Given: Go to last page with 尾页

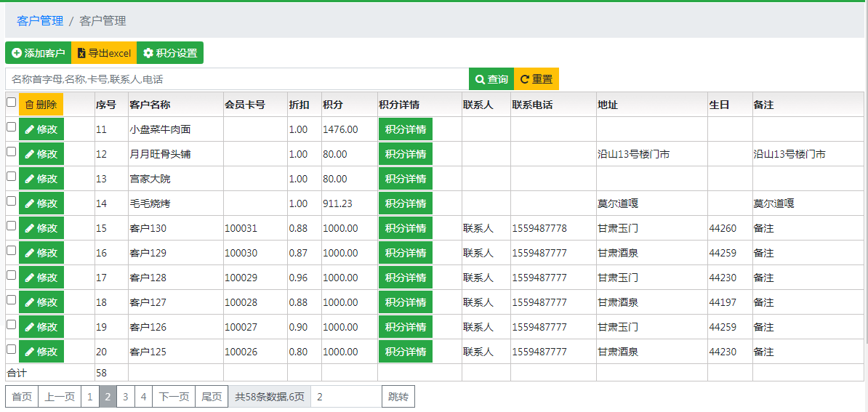Looking at the screenshot, I should pos(212,397).
